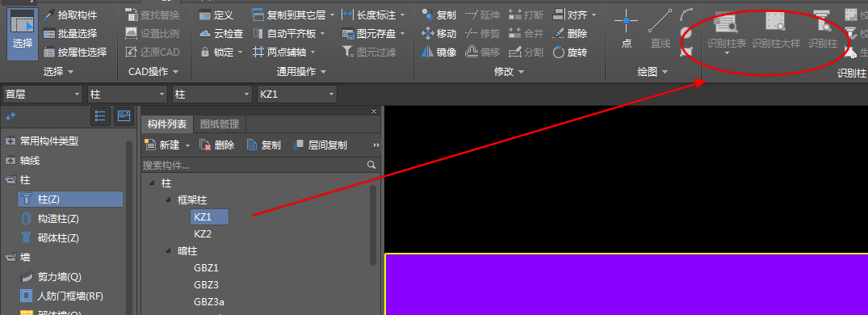Image resolution: width=868 pixels, height=315 pixels.
Task: Activate the 选择 selection tool
Action: click(23, 33)
